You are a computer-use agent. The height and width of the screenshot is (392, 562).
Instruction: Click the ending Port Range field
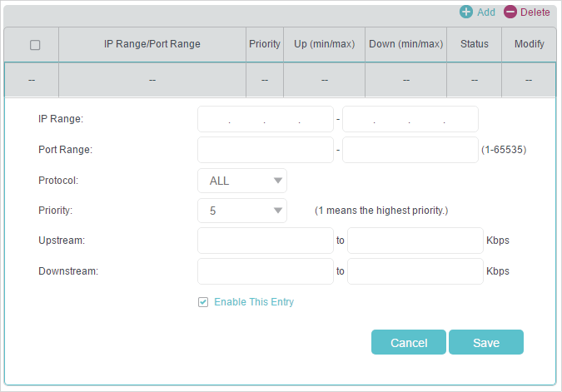click(410, 150)
